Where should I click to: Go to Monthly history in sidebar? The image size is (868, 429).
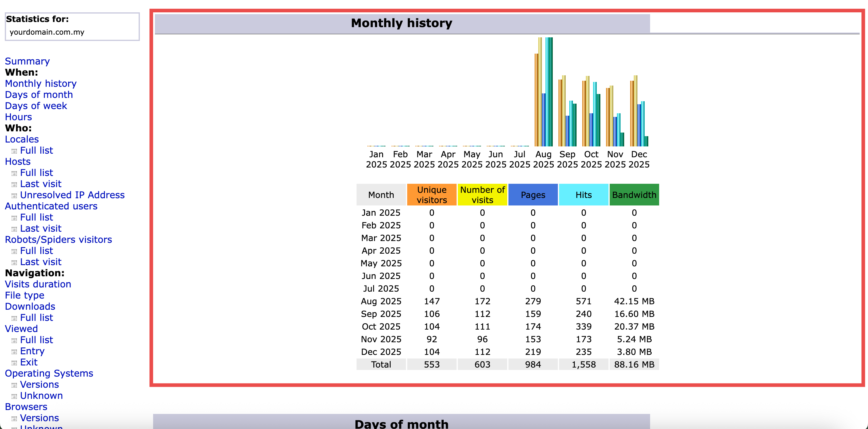[x=41, y=83]
